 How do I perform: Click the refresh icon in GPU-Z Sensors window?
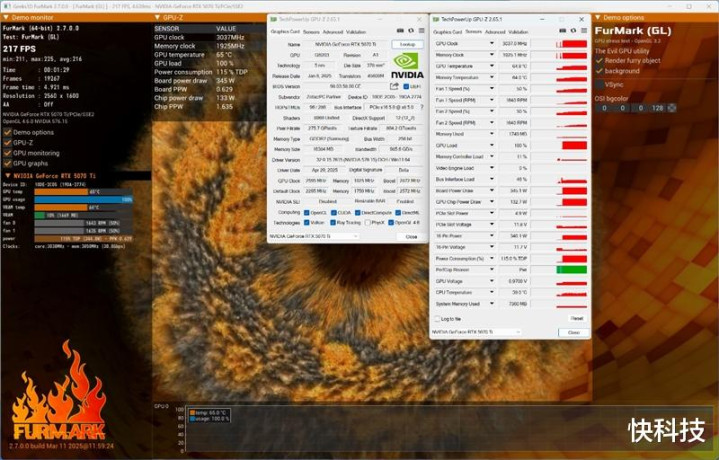coord(572,31)
